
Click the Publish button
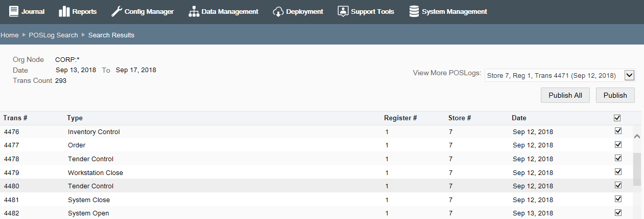click(x=615, y=95)
